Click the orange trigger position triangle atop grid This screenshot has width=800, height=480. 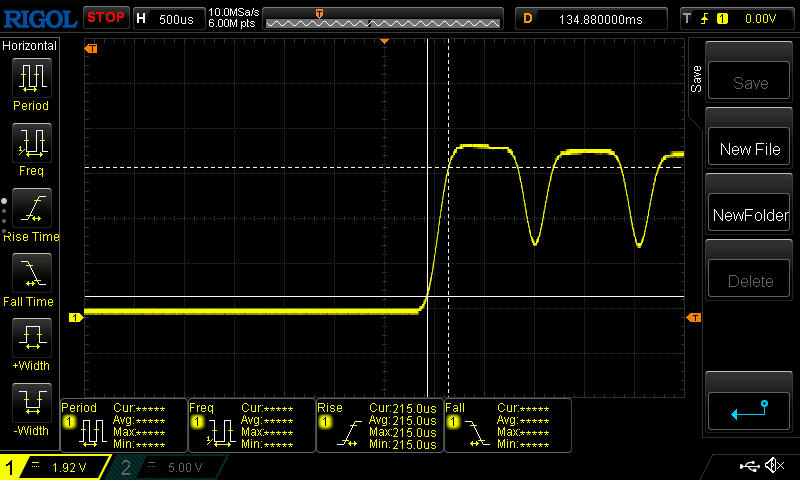pyautogui.click(x=385, y=41)
